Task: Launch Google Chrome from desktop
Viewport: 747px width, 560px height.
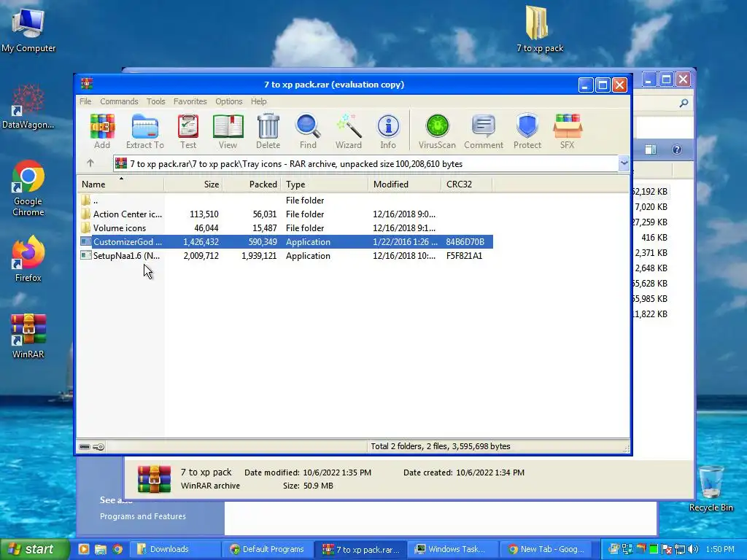Action: 28,189
